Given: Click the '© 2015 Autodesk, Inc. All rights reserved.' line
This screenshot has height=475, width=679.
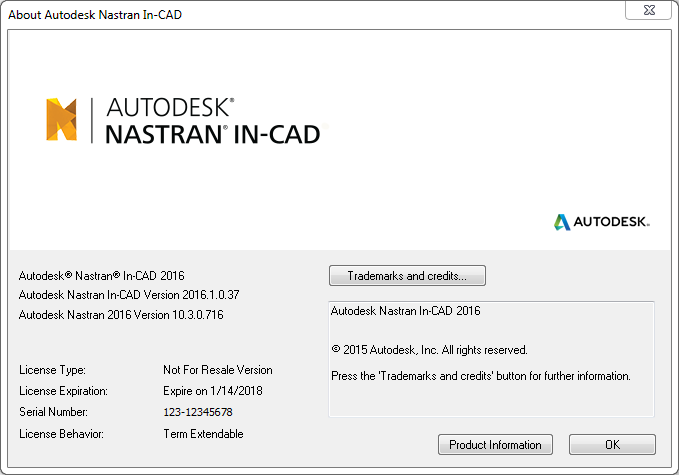Looking at the screenshot, I should click(429, 350).
